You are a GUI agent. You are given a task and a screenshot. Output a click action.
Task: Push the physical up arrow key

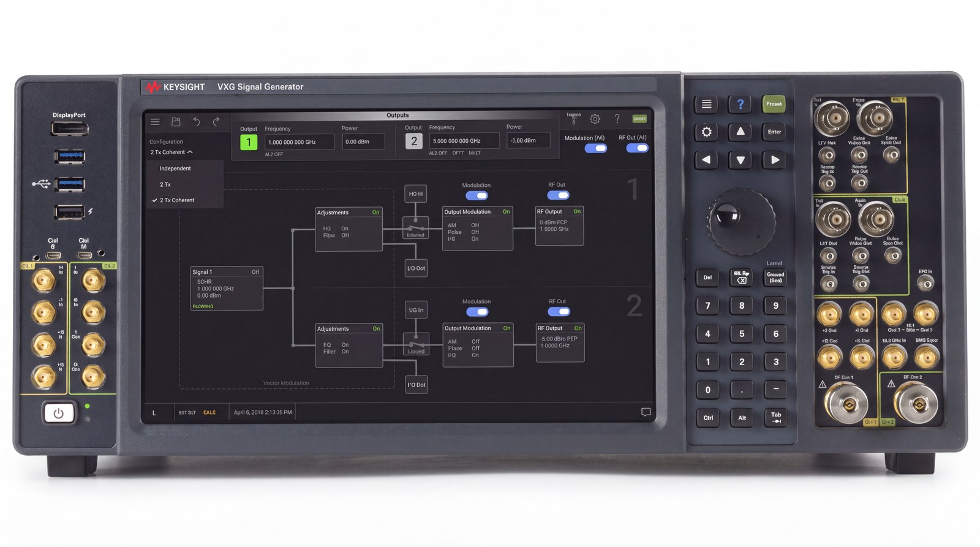pos(740,132)
